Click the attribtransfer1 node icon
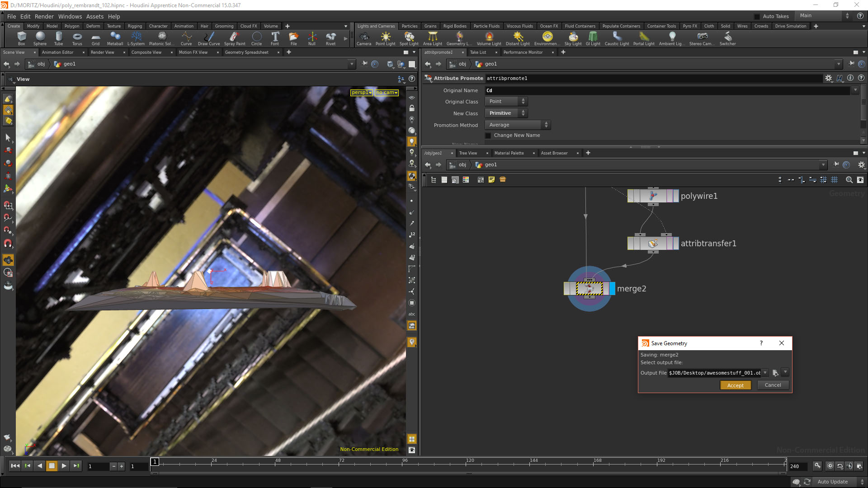Image resolution: width=868 pixels, height=488 pixels. (x=653, y=244)
